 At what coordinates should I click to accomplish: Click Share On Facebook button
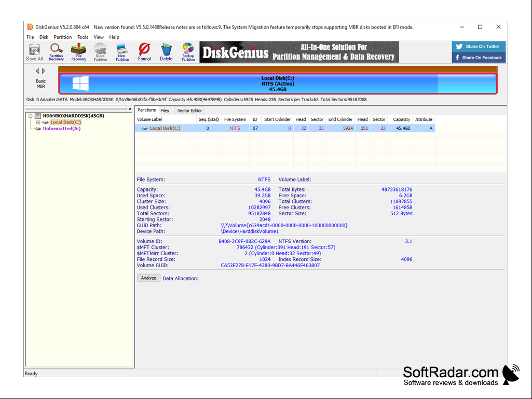click(x=479, y=58)
